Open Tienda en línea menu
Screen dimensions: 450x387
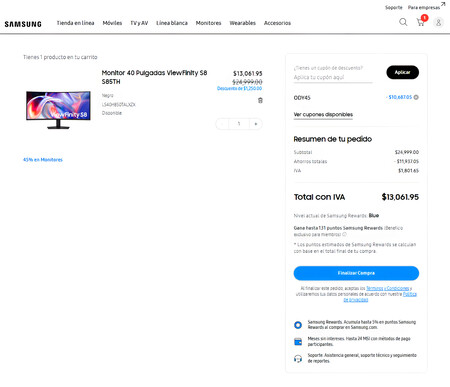[x=75, y=23]
